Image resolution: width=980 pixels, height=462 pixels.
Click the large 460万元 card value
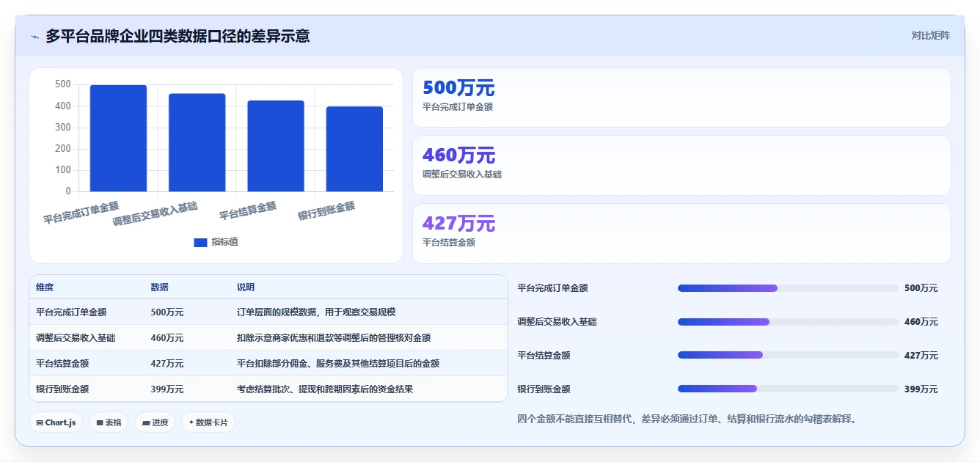coord(459,155)
